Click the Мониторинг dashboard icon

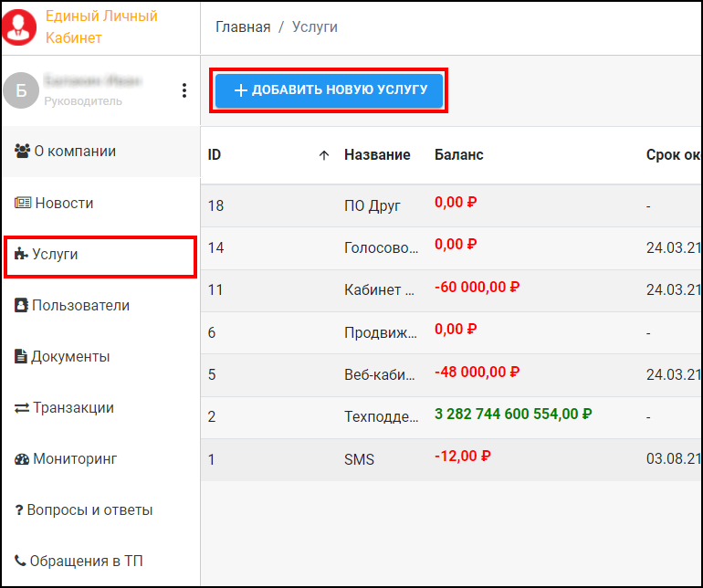(22, 459)
